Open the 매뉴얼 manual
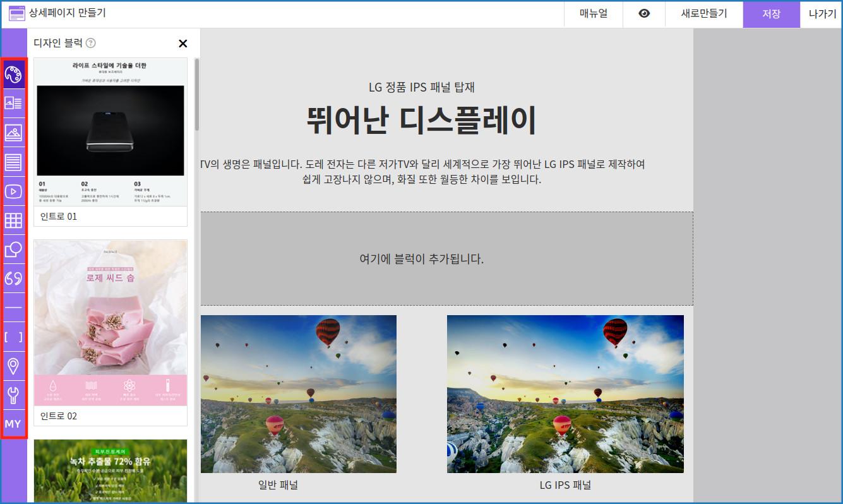 (x=593, y=14)
